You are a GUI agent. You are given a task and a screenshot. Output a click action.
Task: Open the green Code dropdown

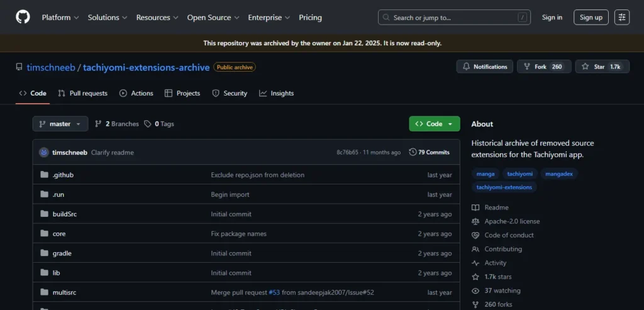point(435,124)
